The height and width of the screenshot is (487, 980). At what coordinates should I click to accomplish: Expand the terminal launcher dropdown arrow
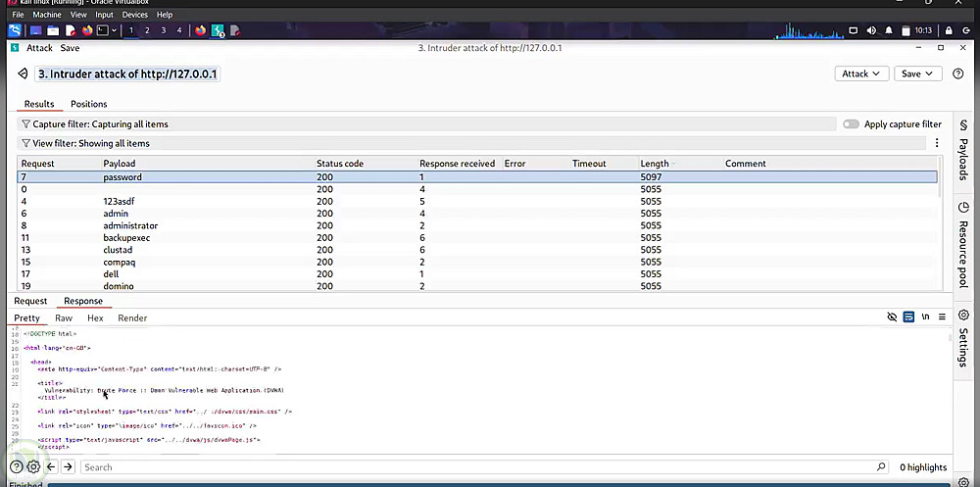point(114,30)
